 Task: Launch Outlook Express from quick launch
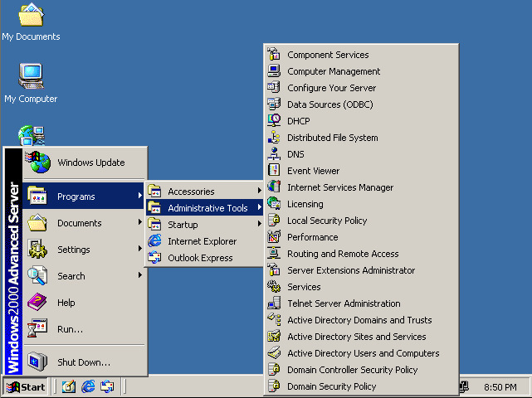pyautogui.click(x=108, y=386)
